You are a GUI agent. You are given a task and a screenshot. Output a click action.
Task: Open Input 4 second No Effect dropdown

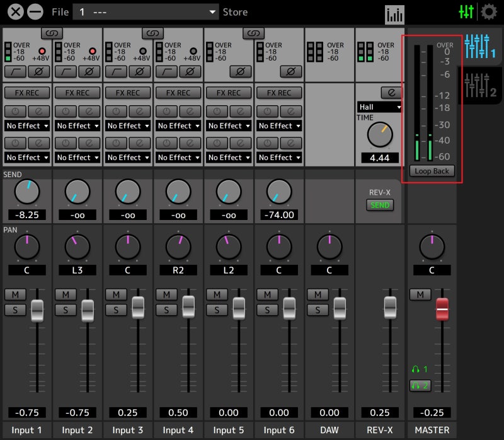(178, 158)
